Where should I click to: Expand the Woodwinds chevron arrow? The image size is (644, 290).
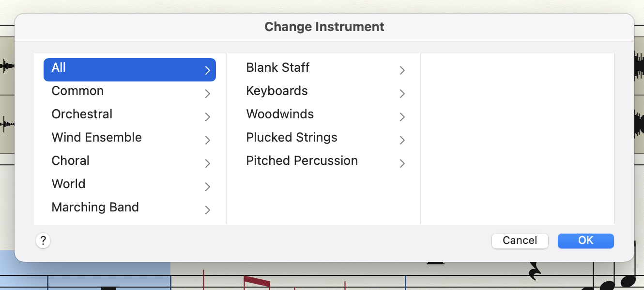tap(402, 117)
